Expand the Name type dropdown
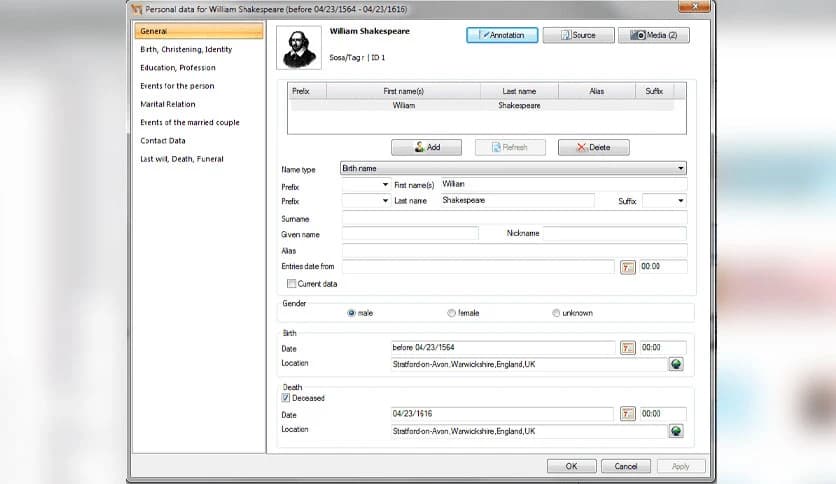 [680, 168]
